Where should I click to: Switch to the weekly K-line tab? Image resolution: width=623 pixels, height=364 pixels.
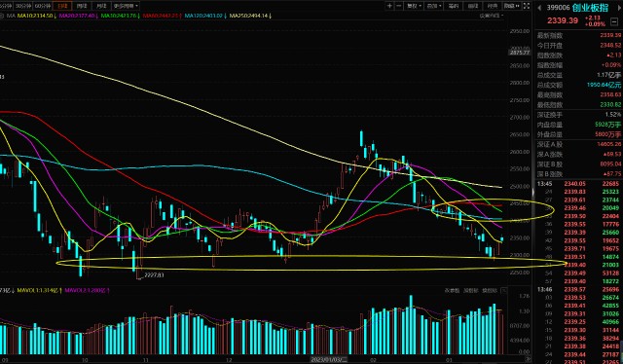(x=82, y=6)
